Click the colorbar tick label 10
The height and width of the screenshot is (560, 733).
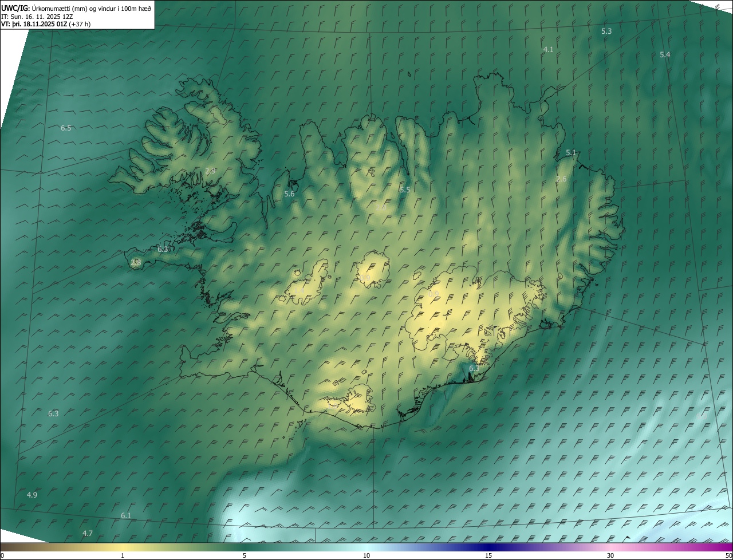tap(366, 555)
